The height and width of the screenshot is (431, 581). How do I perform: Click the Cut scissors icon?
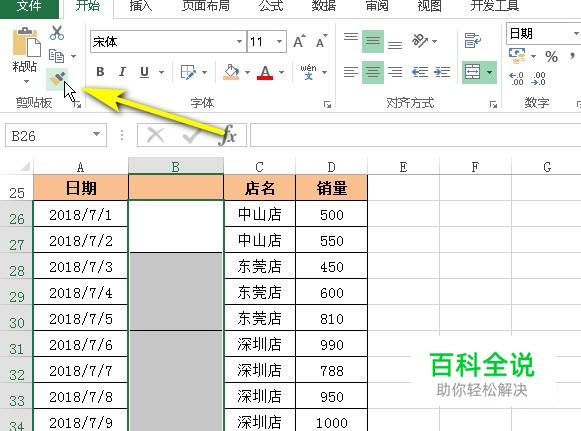pos(57,33)
